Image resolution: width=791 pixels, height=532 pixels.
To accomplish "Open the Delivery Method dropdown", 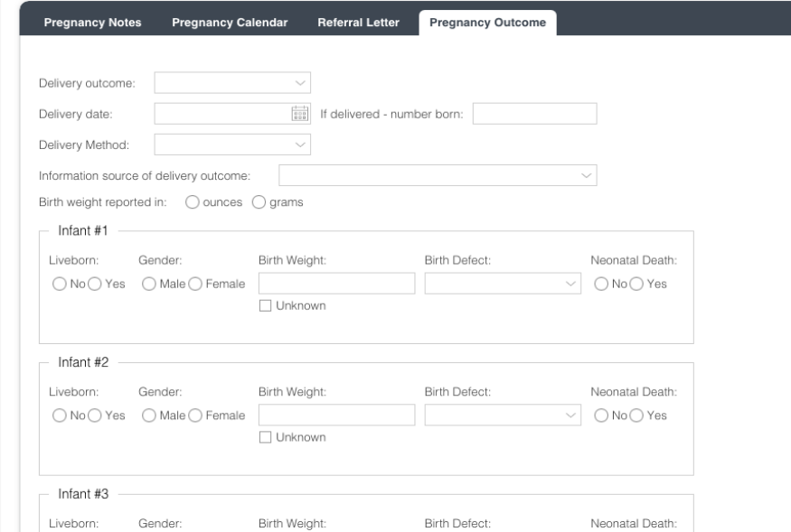I will (232, 143).
